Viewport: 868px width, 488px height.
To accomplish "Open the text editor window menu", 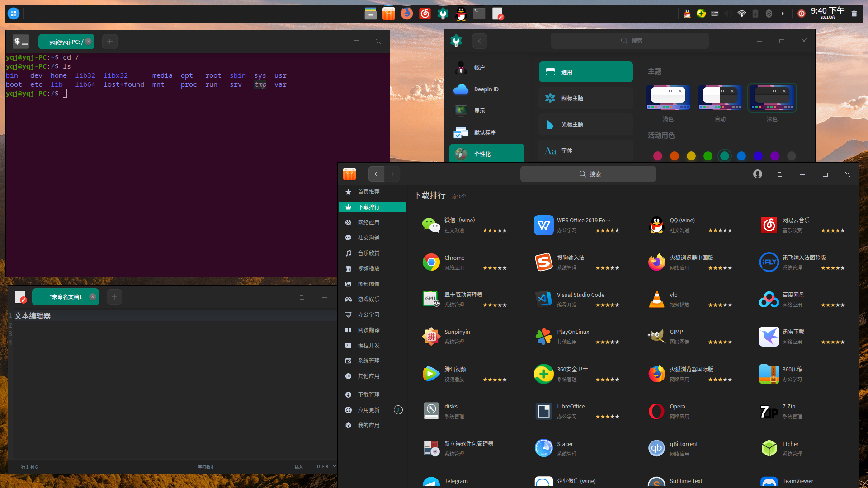I will (302, 297).
